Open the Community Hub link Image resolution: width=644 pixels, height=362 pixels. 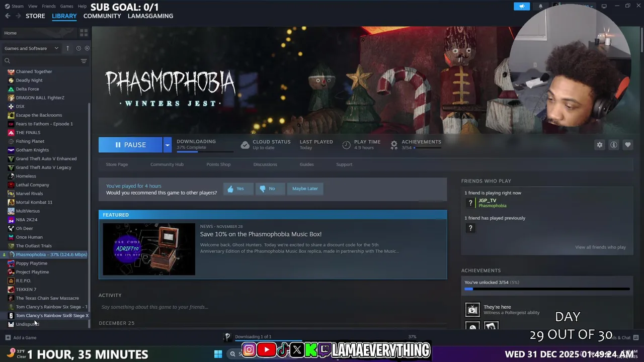(167, 164)
